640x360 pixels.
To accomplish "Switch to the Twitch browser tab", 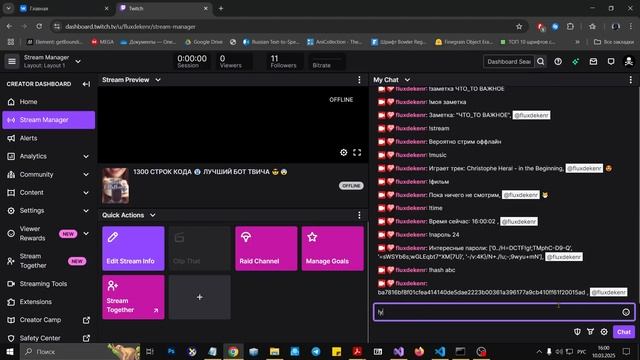I will [163, 8].
